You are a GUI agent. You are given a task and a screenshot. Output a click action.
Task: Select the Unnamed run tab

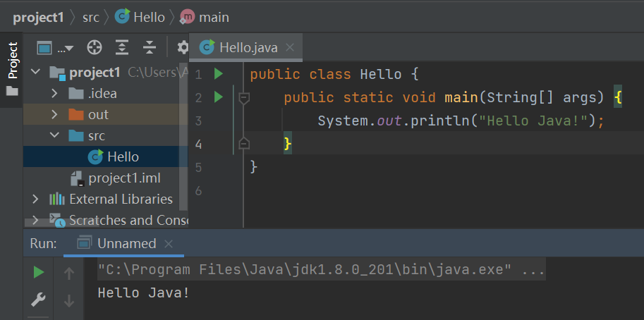point(126,243)
